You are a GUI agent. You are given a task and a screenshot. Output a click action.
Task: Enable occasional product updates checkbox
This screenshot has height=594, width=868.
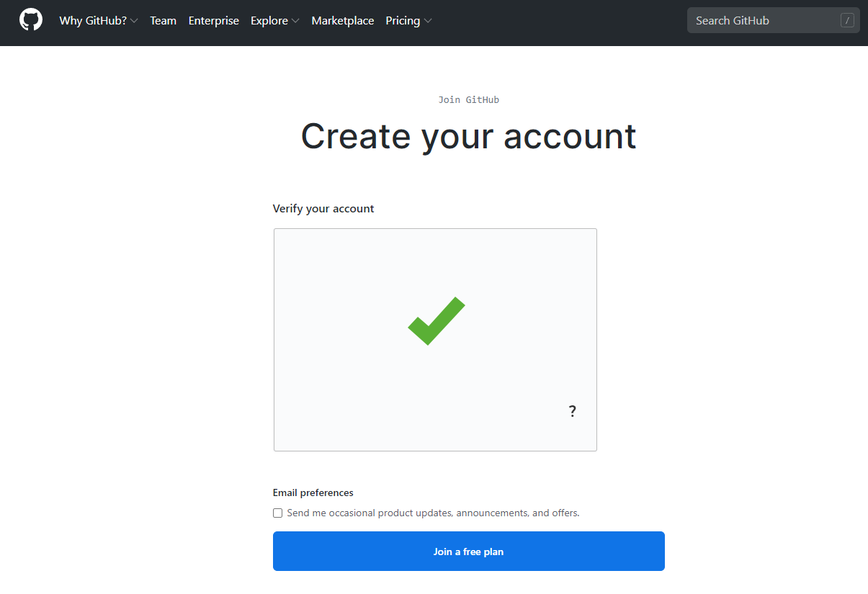click(x=277, y=513)
